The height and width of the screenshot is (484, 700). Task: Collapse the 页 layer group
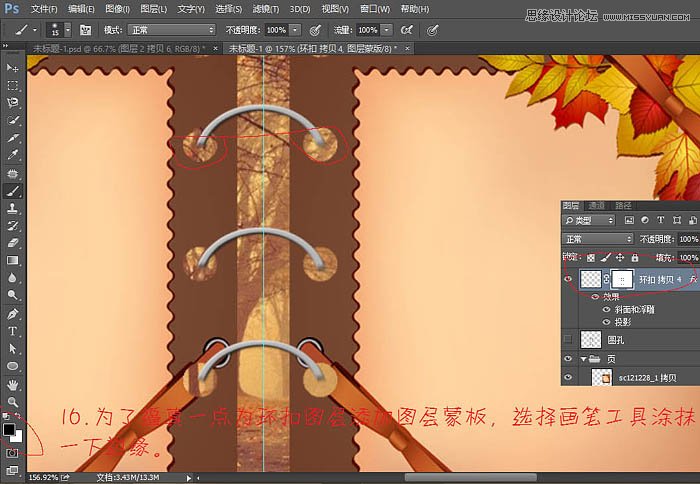coord(584,358)
